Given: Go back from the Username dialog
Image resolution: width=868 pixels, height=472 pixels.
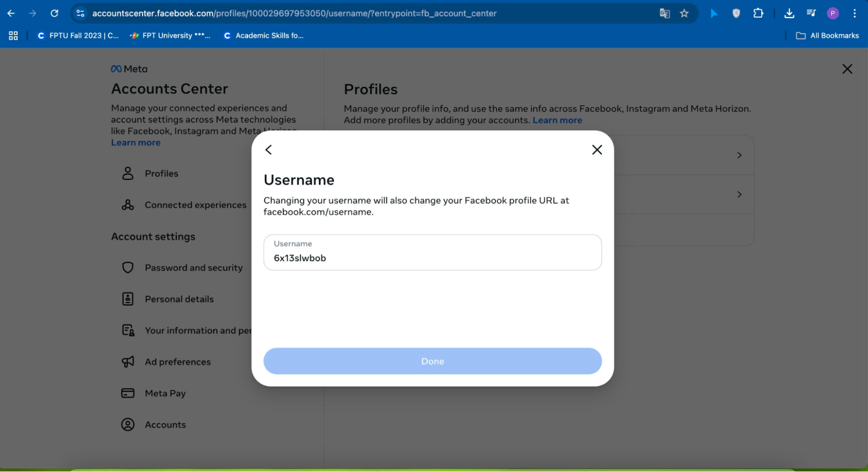Looking at the screenshot, I should click(x=268, y=150).
